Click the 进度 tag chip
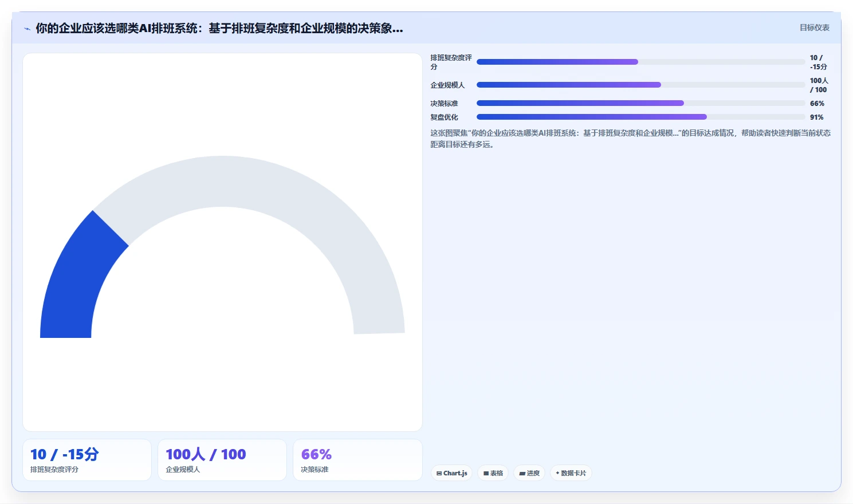Screen dimensions: 853x504 pos(529,473)
